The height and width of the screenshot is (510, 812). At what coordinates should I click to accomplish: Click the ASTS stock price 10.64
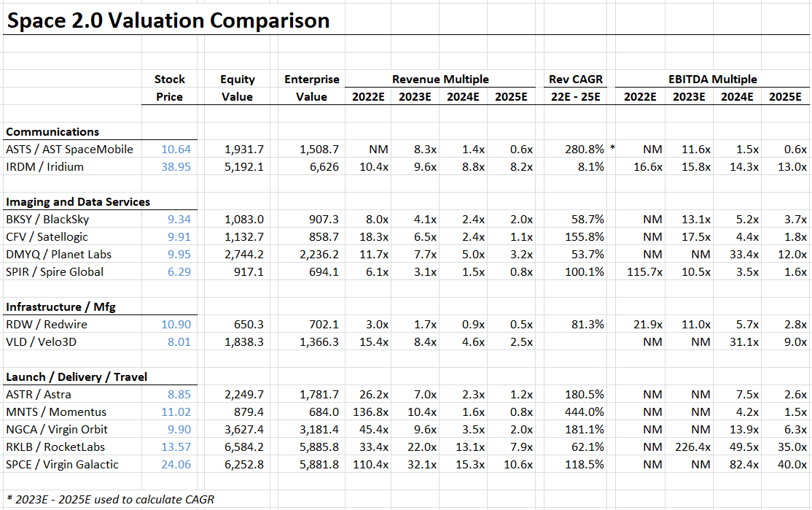(176, 150)
